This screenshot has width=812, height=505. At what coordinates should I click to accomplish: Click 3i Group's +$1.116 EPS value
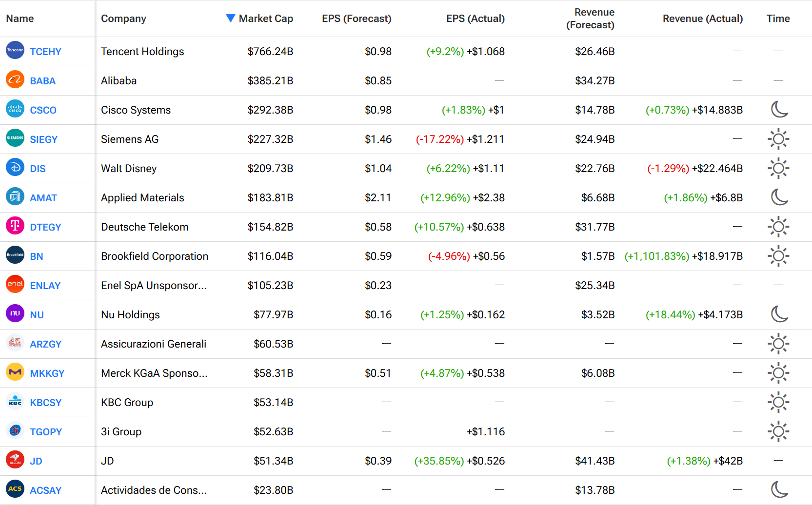coord(486,432)
